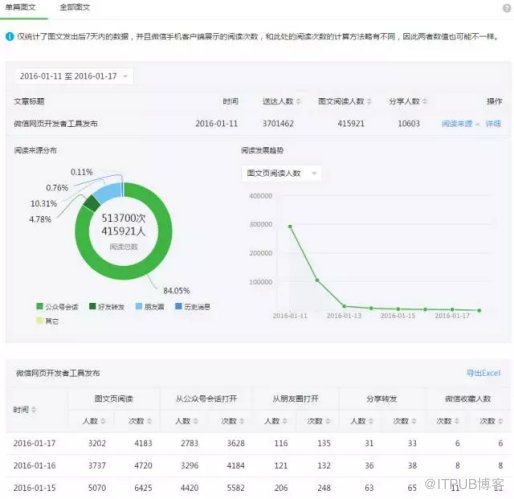
Task: Toggle 朋友圈 legend item
Action: [x=150, y=306]
